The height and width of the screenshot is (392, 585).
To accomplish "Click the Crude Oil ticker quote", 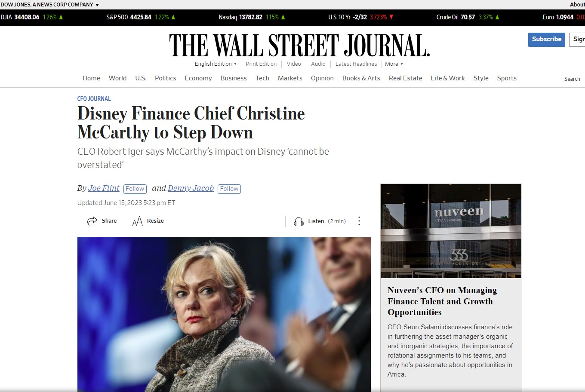I will 468,17.
